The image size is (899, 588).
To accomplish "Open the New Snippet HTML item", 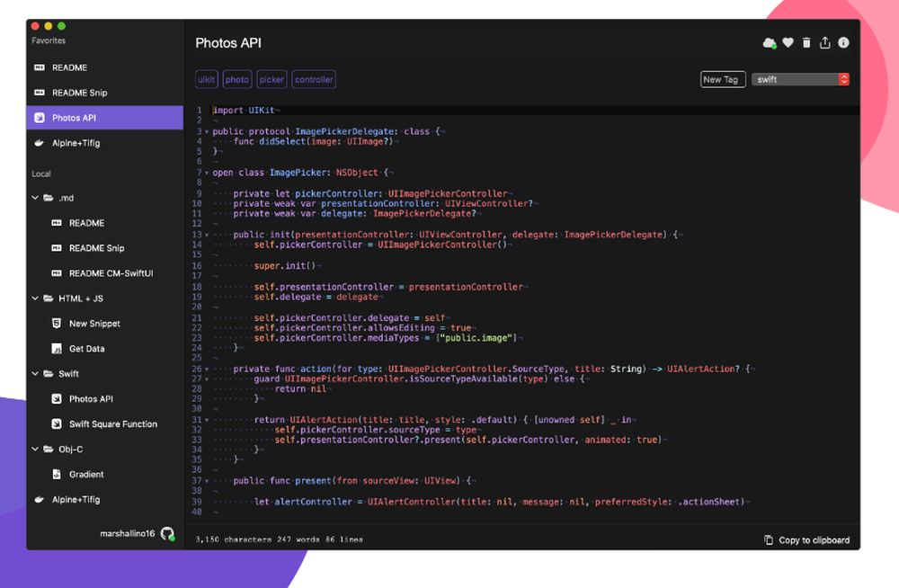I will 105,324.
